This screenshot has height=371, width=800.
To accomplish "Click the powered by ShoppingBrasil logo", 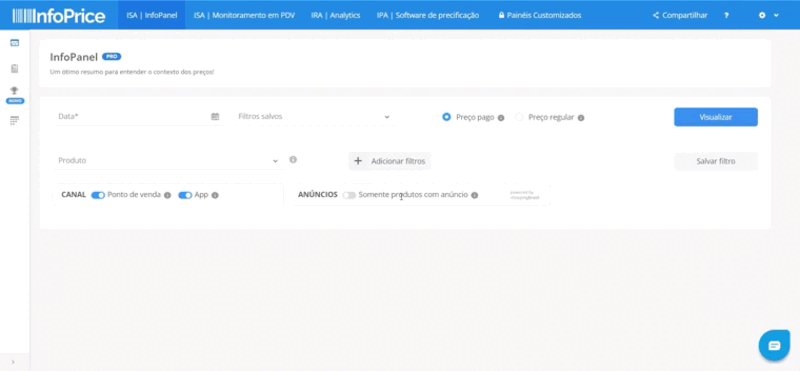I will click(525, 195).
